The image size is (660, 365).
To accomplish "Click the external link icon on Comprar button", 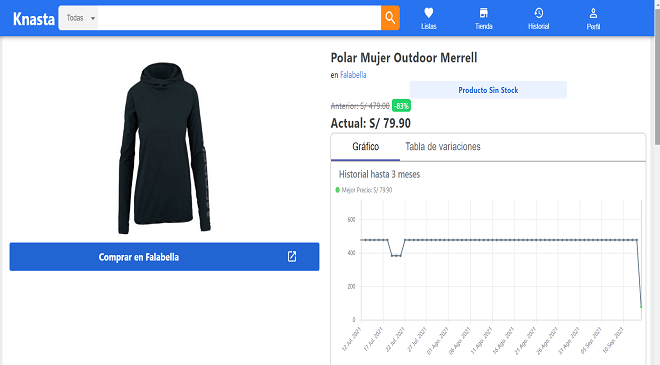I will tap(292, 256).
